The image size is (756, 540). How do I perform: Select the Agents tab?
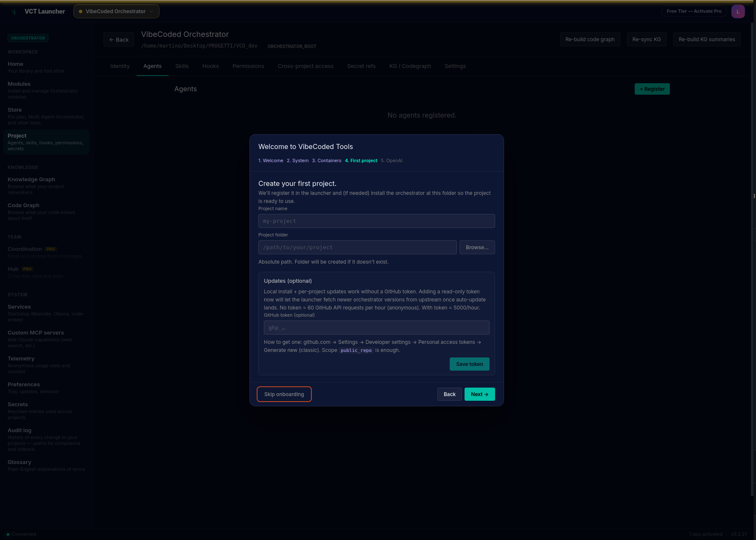152,66
